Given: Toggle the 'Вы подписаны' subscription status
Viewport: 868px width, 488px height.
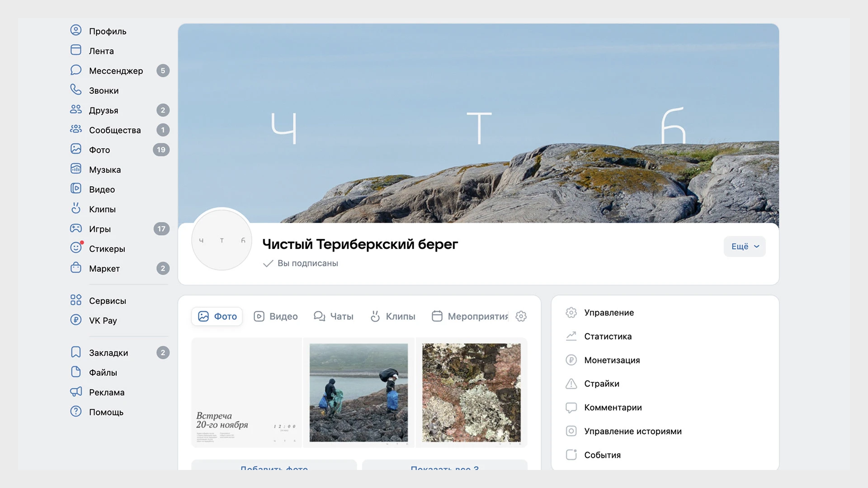Looking at the screenshot, I should tap(301, 263).
